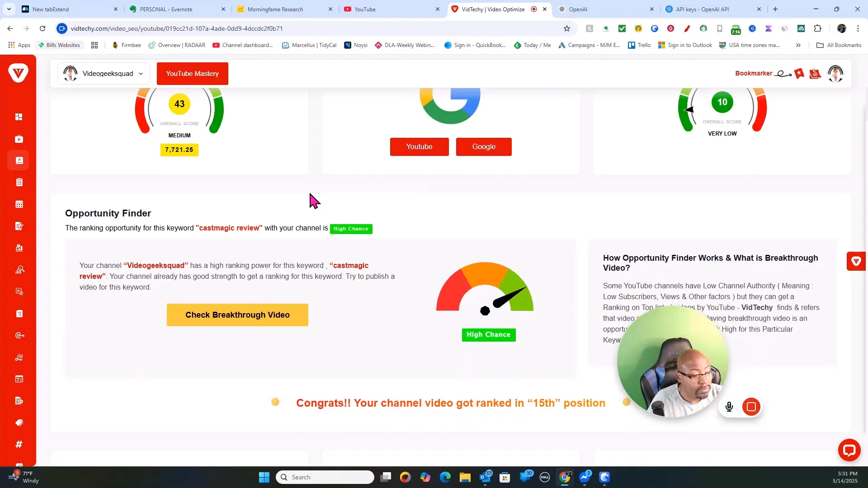Open the document gear sidebar icon

click(19, 401)
